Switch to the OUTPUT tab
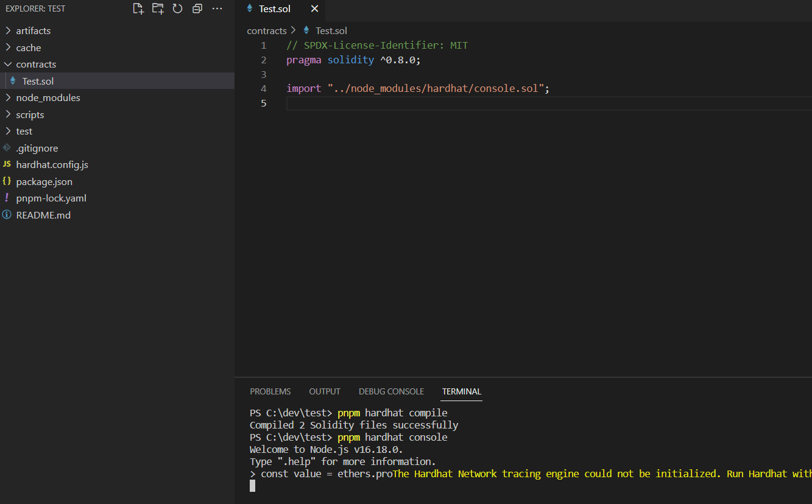Image resolution: width=812 pixels, height=504 pixels. point(324,391)
